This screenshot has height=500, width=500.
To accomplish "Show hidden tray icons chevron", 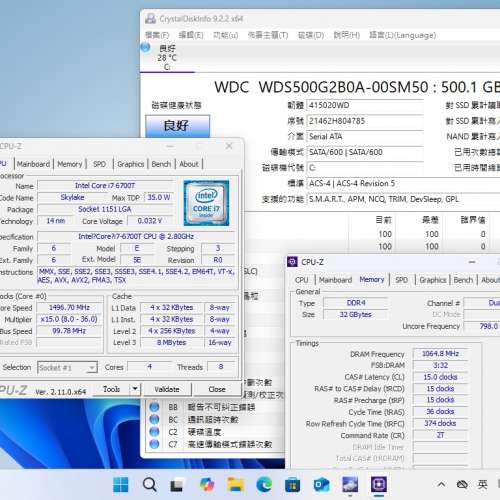I will (x=441, y=484).
